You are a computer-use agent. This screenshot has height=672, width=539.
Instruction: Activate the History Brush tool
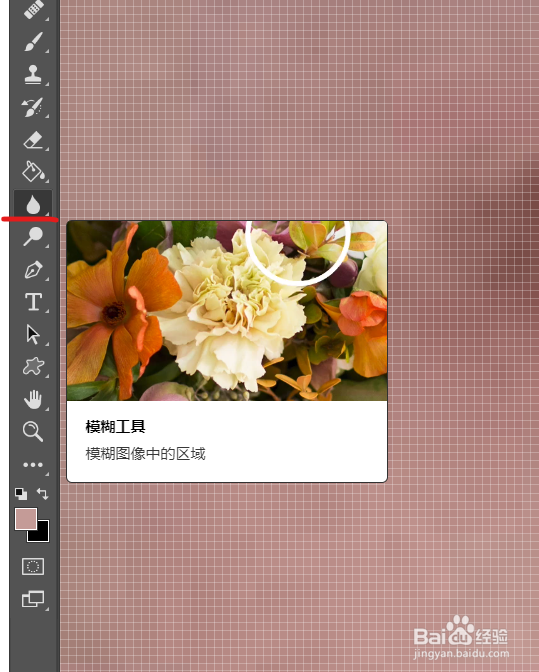pyautogui.click(x=33, y=107)
